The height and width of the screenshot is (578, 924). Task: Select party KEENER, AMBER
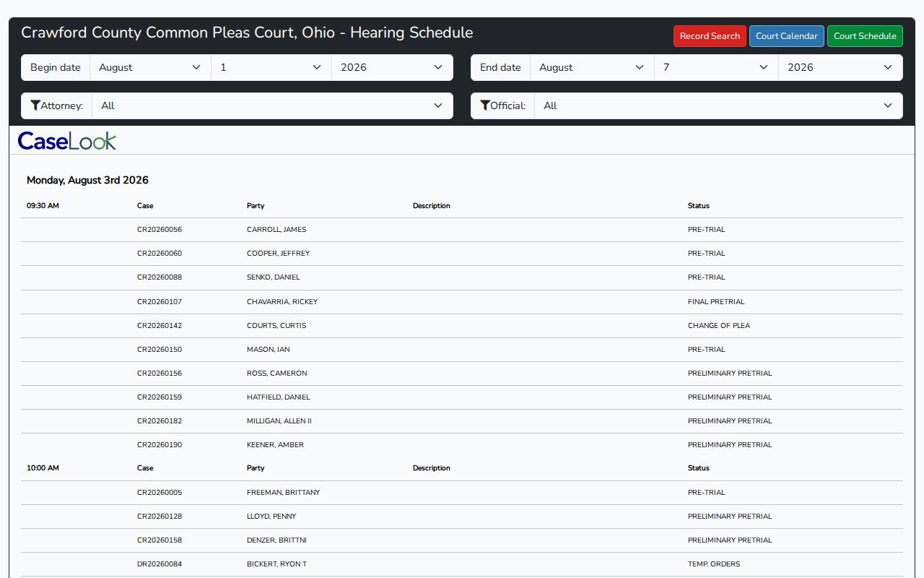tap(275, 445)
